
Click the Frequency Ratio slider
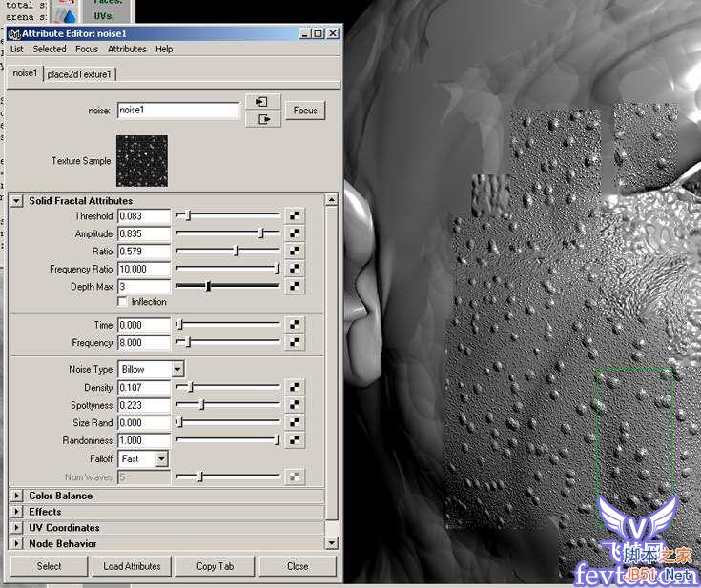(228, 269)
